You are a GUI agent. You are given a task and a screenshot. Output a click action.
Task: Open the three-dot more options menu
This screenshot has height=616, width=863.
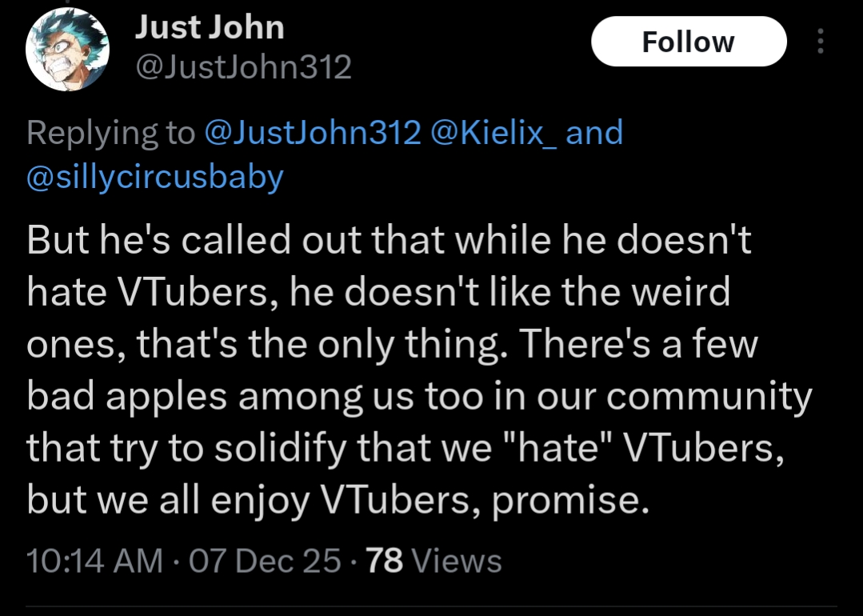click(x=819, y=42)
